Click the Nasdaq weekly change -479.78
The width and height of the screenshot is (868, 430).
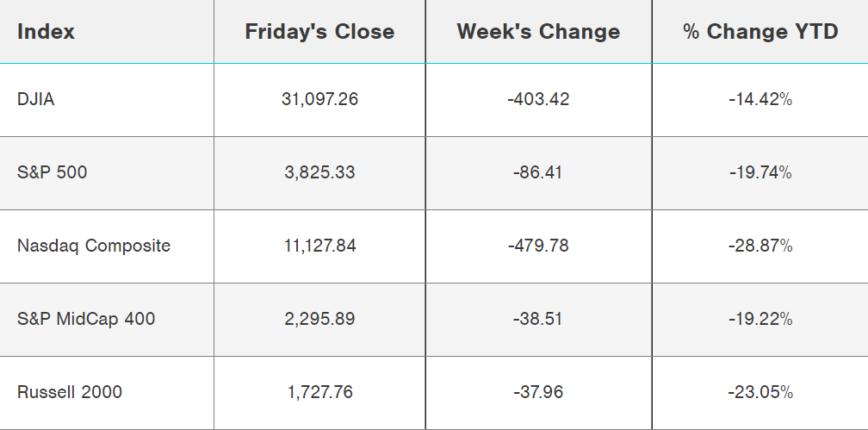(x=538, y=246)
